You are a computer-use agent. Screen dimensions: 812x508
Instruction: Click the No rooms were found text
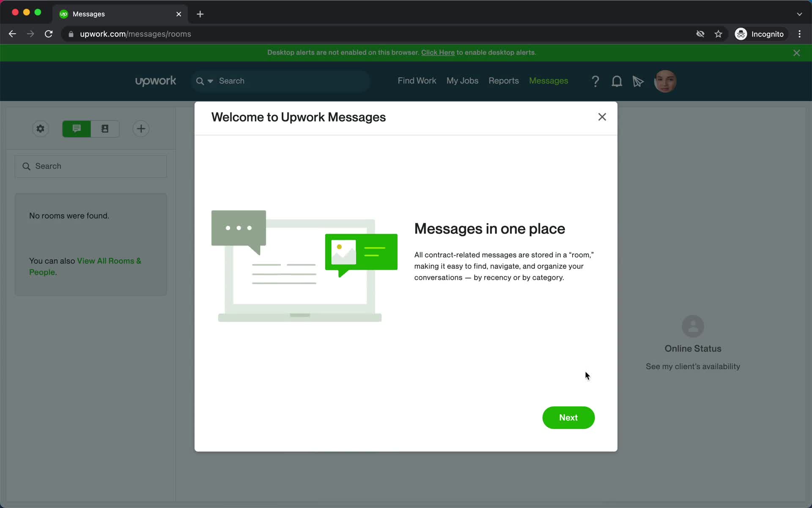pos(69,216)
